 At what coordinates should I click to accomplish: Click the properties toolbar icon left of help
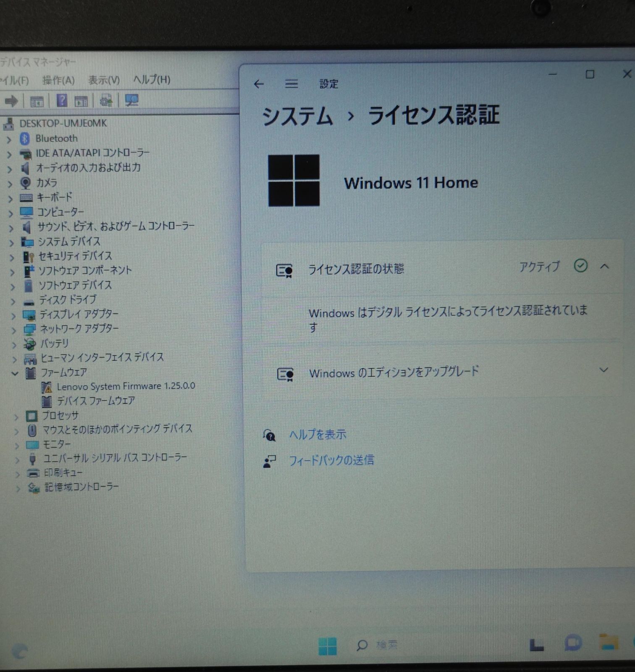[37, 101]
